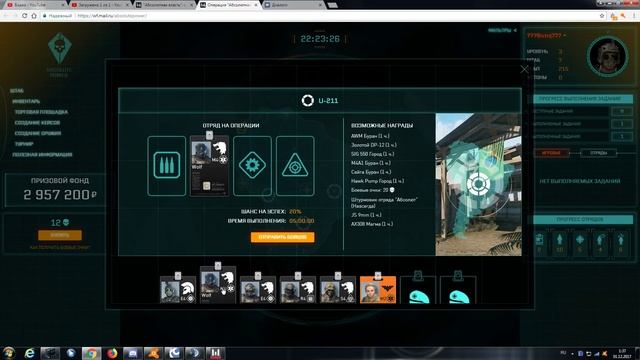Viewport: 640px width, 360px height.
Task: Open Google Chrome from the taskbar
Action: 91,353
